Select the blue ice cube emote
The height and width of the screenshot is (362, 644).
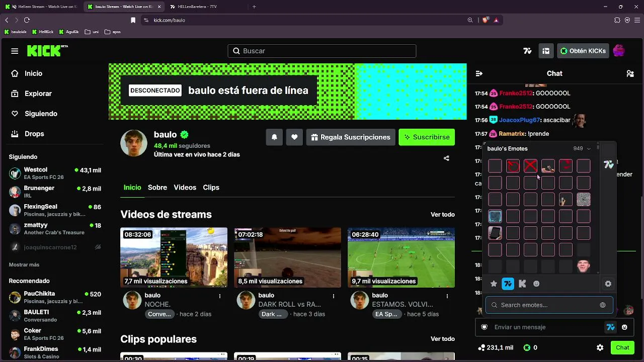point(495,216)
